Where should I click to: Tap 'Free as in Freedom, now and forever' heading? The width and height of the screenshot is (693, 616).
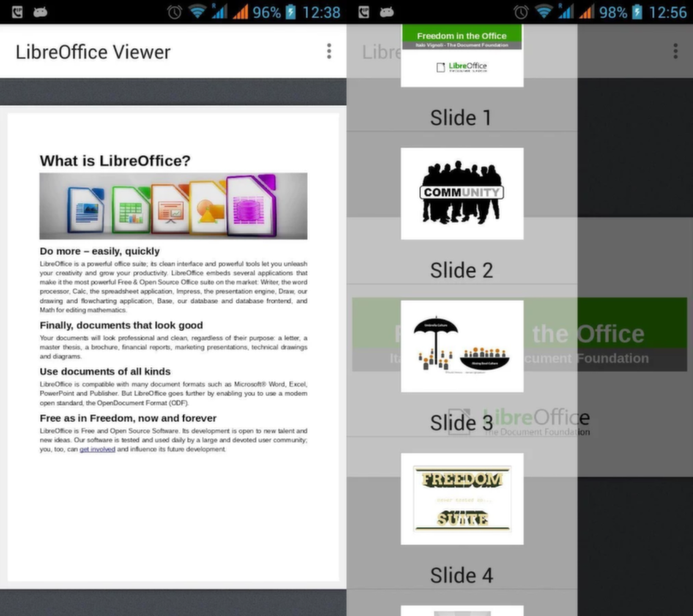coord(128,418)
